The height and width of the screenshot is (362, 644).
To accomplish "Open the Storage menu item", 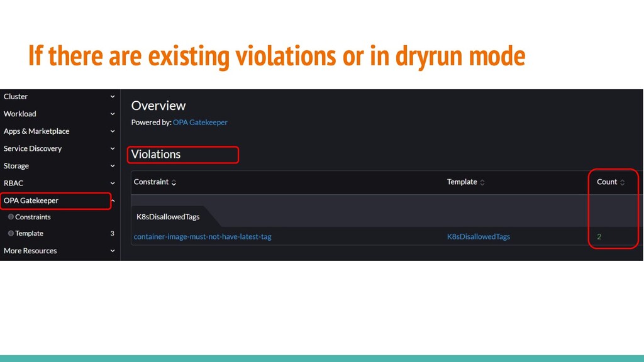I will [16, 166].
